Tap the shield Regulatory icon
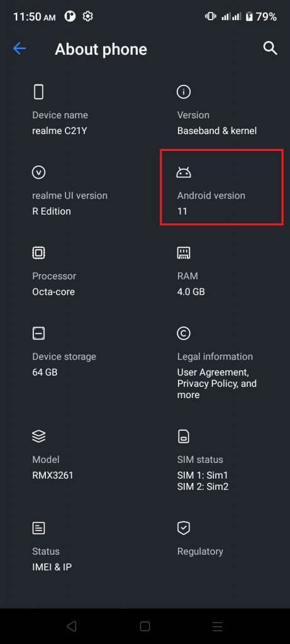Viewport: 290px width, 644px height. [183, 528]
